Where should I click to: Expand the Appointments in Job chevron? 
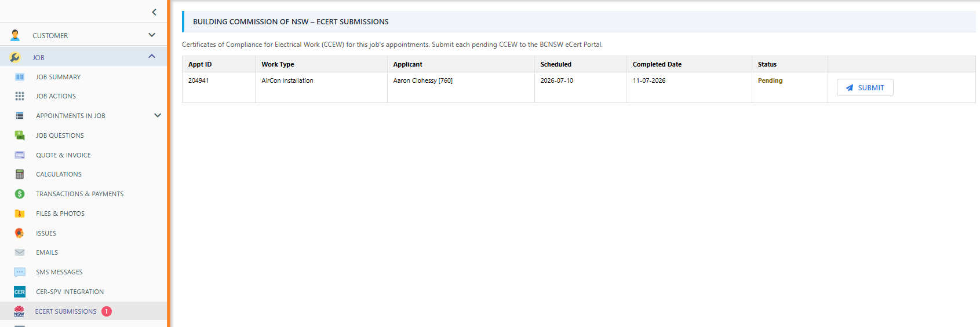point(158,115)
